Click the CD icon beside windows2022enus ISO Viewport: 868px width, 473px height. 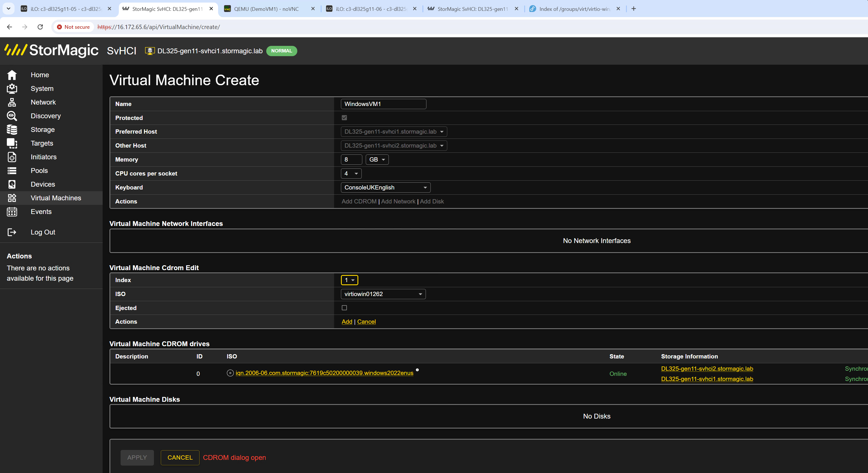[x=230, y=373]
